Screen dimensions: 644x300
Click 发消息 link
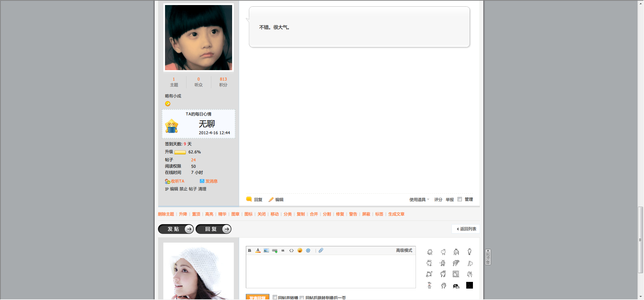[209, 181]
